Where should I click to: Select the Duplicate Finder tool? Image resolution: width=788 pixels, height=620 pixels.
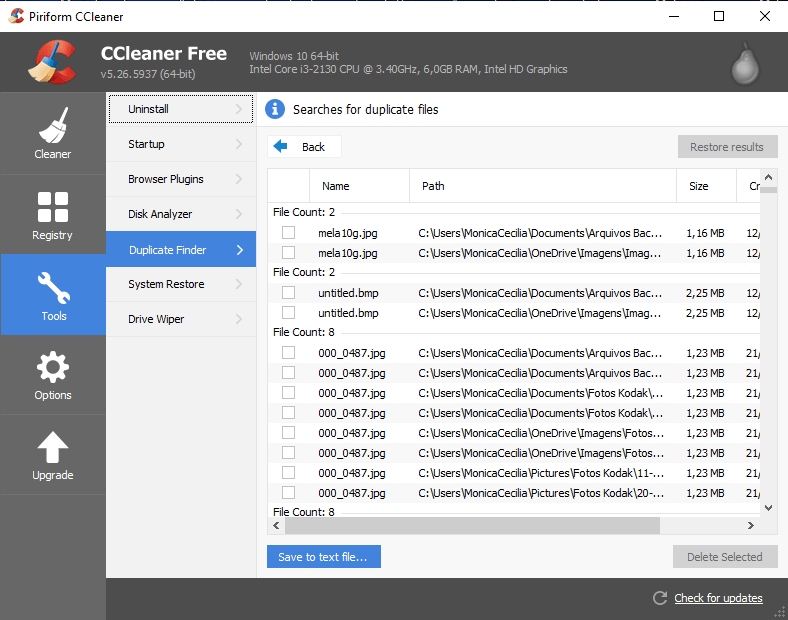[181, 249]
